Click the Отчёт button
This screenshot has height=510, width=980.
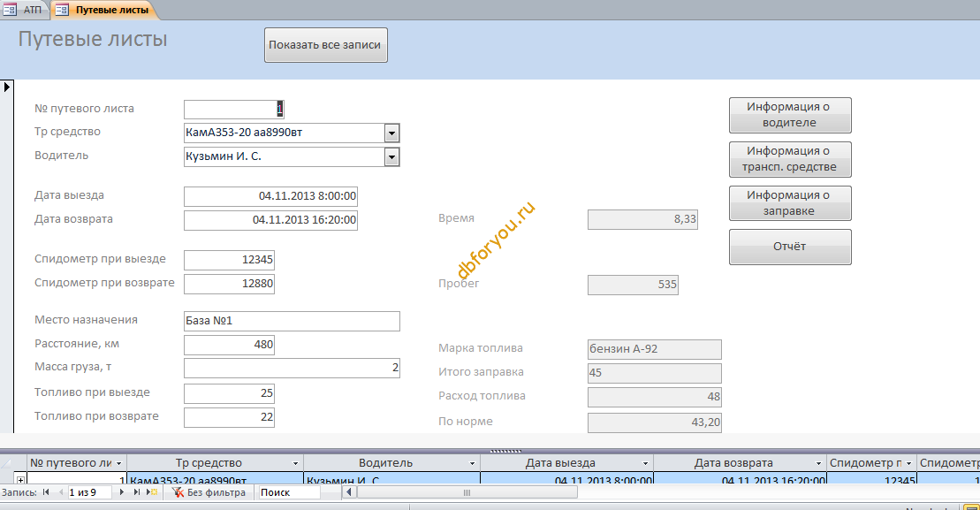[x=790, y=247]
